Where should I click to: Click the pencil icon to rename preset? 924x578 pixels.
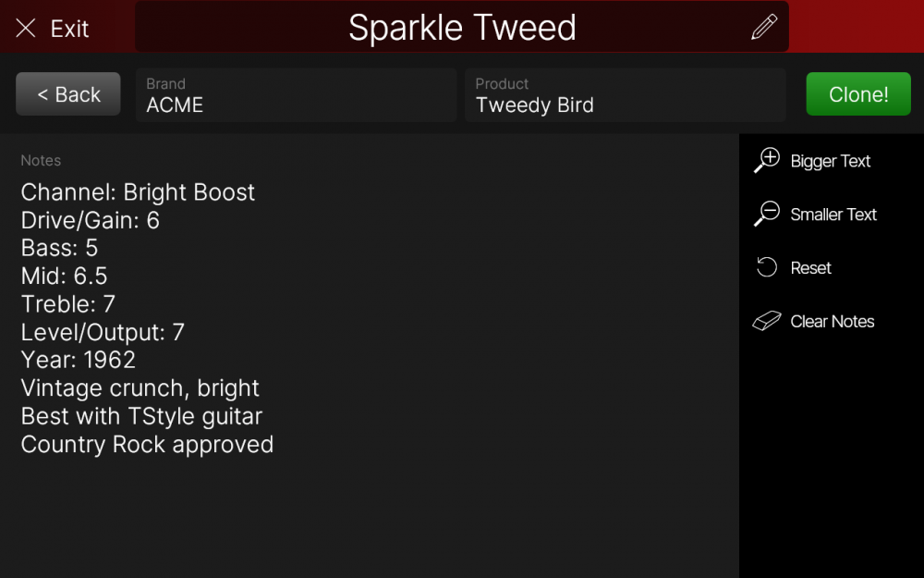tap(764, 28)
